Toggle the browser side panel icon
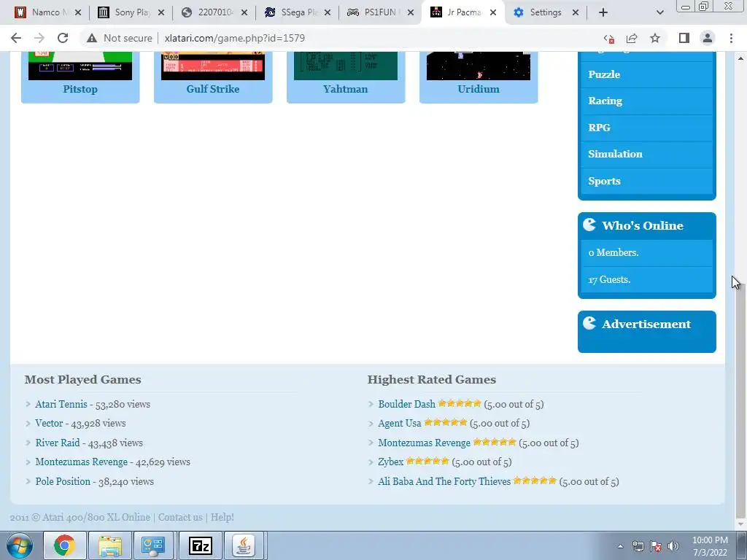The image size is (747, 560). [684, 38]
